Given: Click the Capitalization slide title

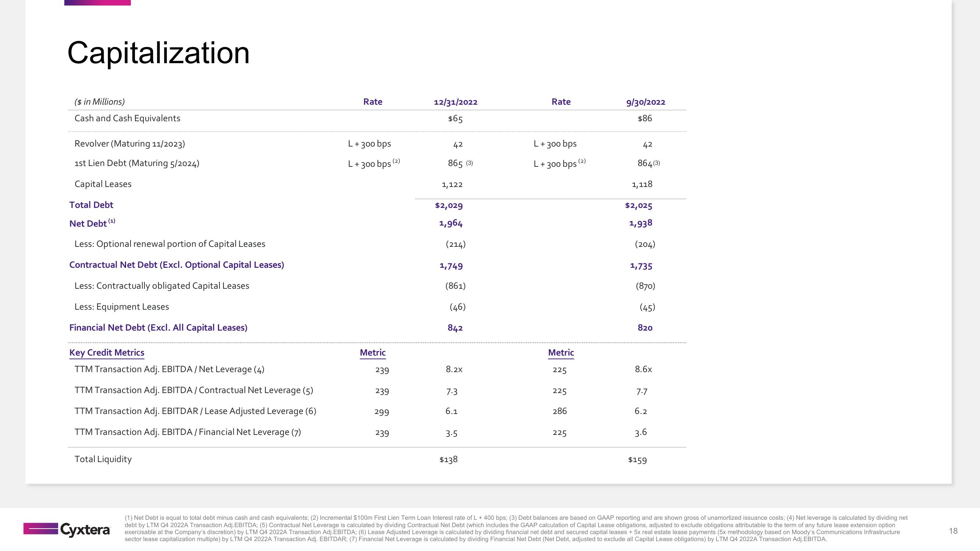Looking at the screenshot, I should pos(158,53).
